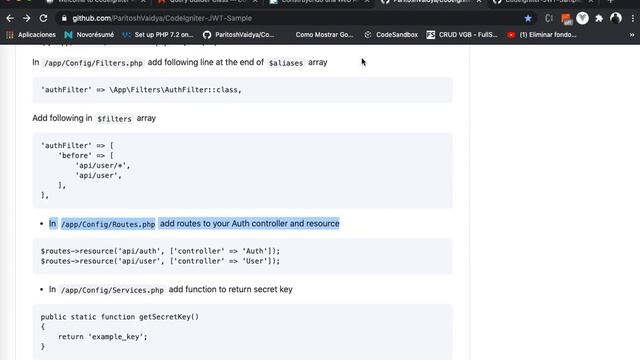Open the Aplicaciones apps shortcut
Viewport: 640px width, 360px height.
(31, 35)
